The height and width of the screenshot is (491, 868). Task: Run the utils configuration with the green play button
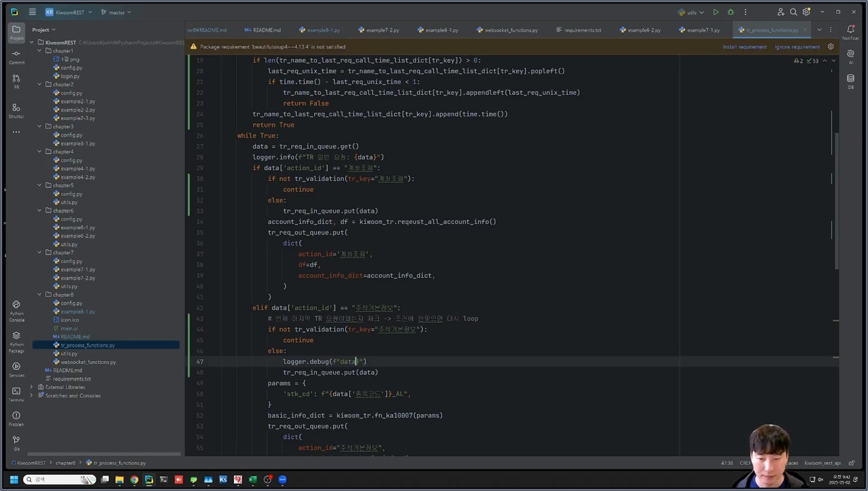(716, 12)
